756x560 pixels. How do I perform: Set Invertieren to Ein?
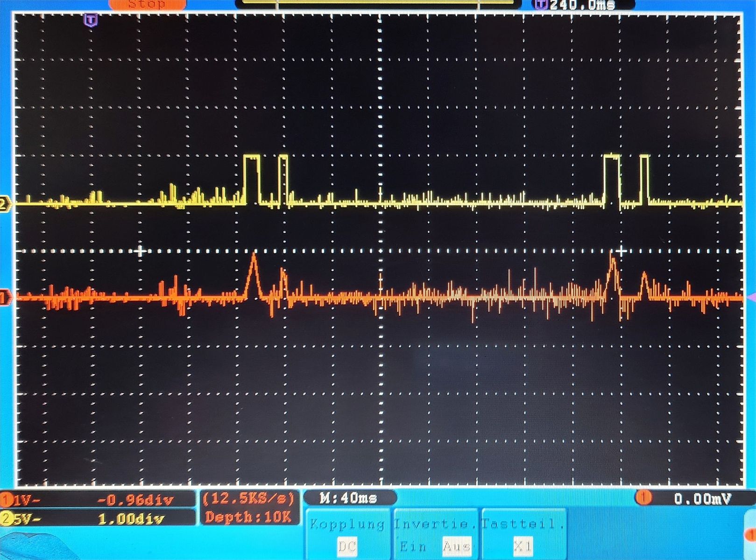click(x=413, y=546)
